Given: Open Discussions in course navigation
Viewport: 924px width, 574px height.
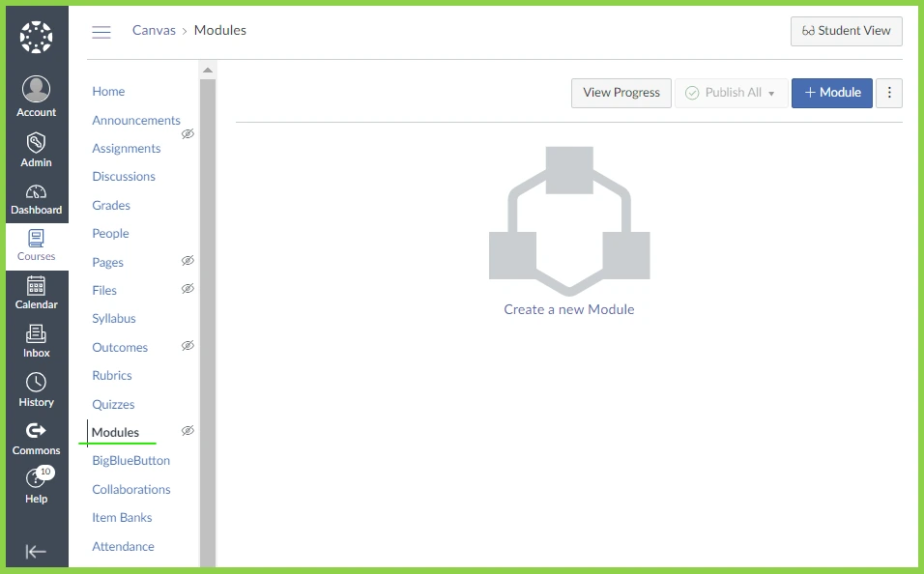Looking at the screenshot, I should tap(124, 177).
